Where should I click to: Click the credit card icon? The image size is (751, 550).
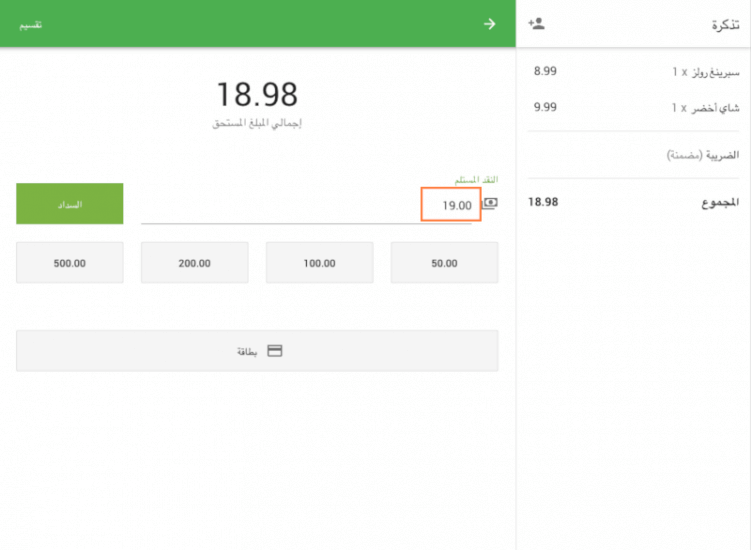point(275,351)
